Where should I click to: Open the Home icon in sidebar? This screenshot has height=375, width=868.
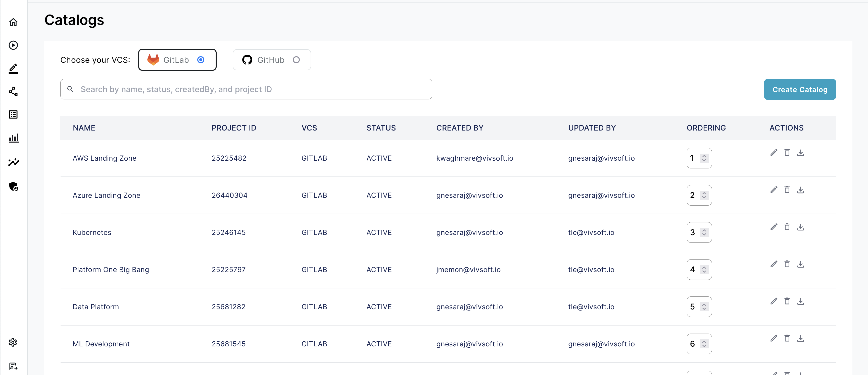click(13, 22)
